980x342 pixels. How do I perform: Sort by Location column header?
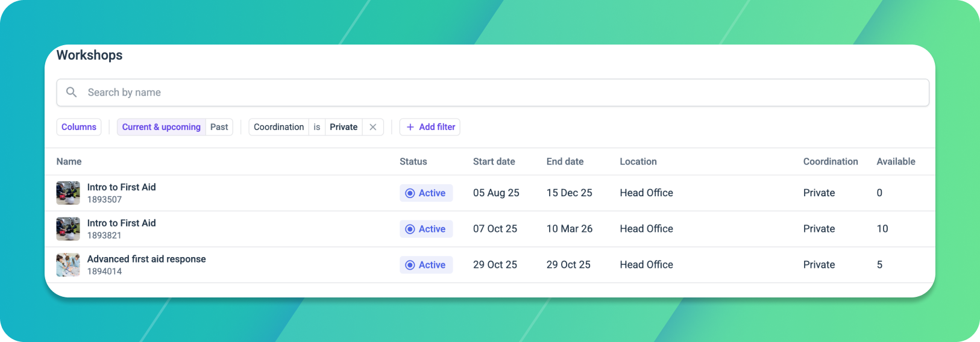click(638, 161)
